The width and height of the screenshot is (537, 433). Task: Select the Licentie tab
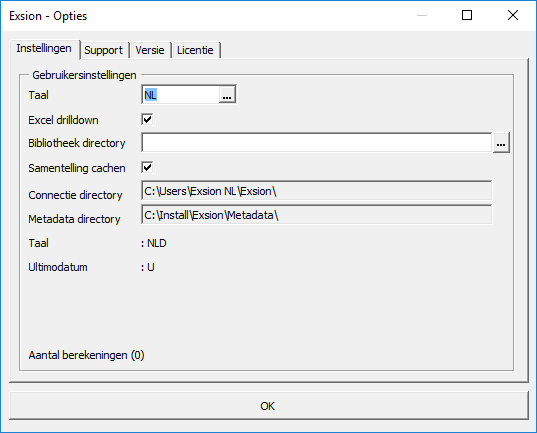click(x=195, y=50)
